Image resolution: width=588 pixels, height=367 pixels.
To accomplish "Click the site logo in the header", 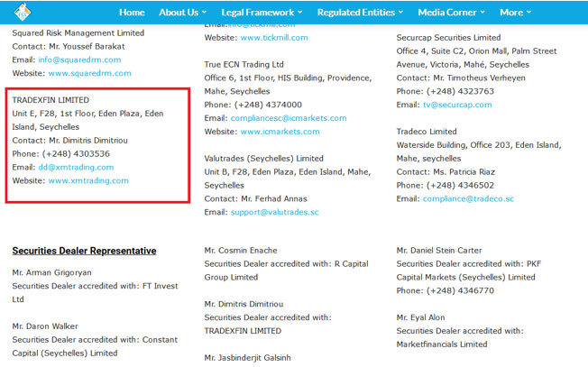I will pos(23,12).
